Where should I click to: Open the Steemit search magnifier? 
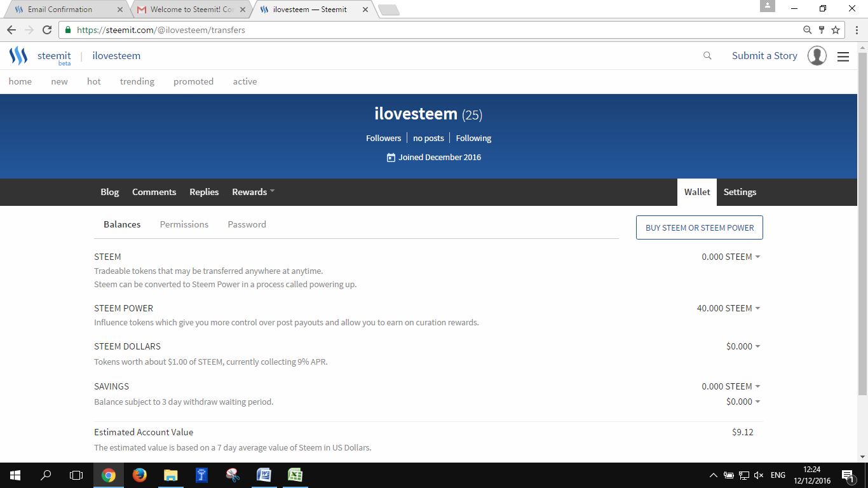(707, 56)
